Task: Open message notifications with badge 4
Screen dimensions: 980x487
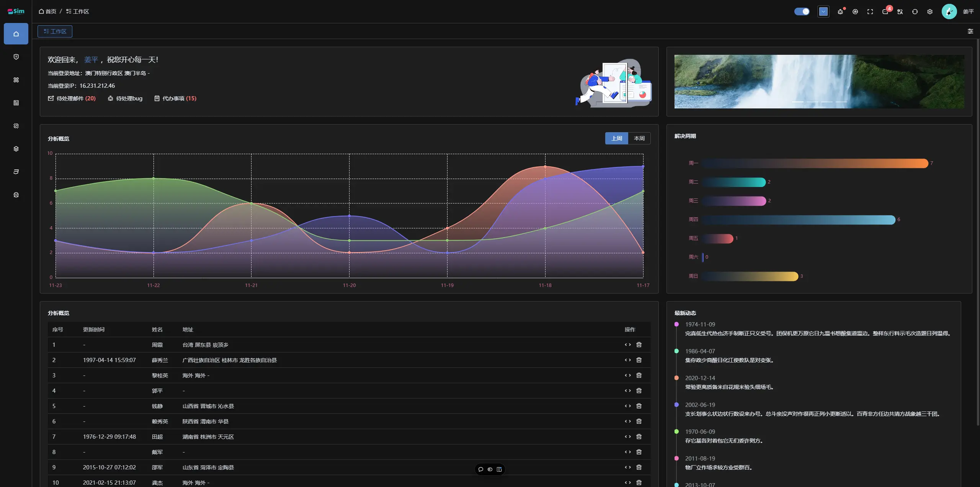Action: click(x=885, y=11)
